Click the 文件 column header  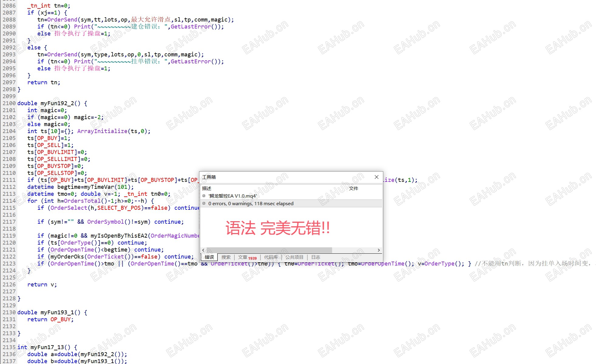pyautogui.click(x=354, y=188)
